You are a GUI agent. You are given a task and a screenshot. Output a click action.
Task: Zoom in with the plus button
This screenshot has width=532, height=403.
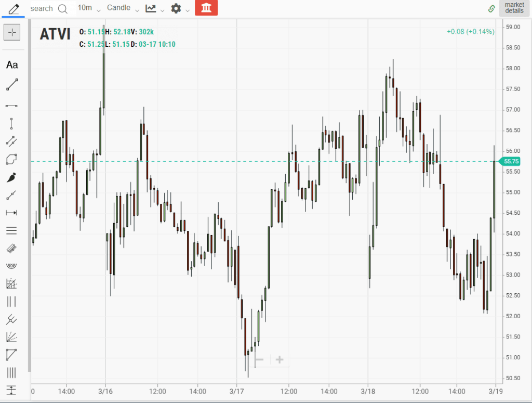tap(280, 360)
